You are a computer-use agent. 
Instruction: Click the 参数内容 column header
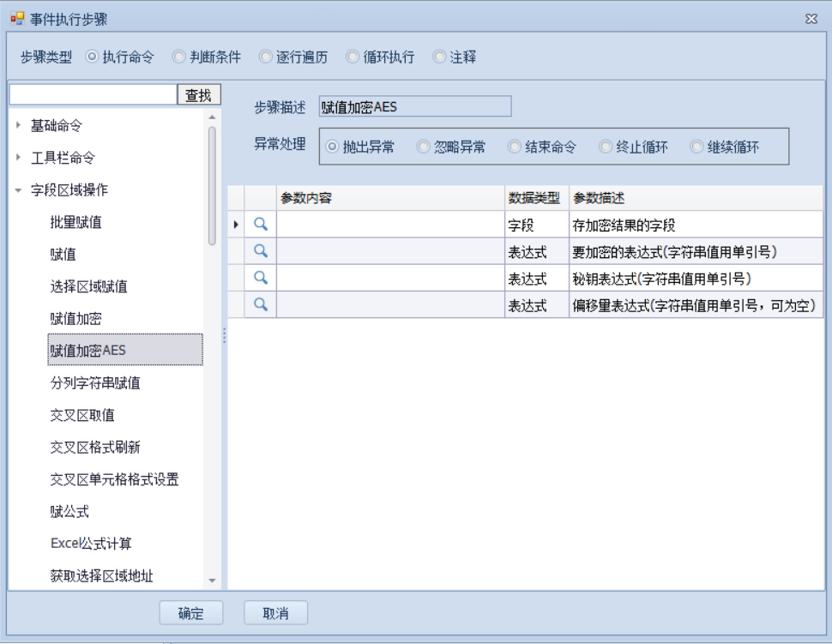(389, 197)
